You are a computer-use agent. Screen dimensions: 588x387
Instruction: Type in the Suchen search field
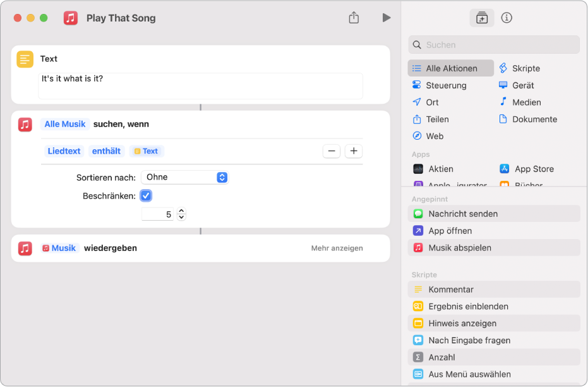tap(493, 45)
